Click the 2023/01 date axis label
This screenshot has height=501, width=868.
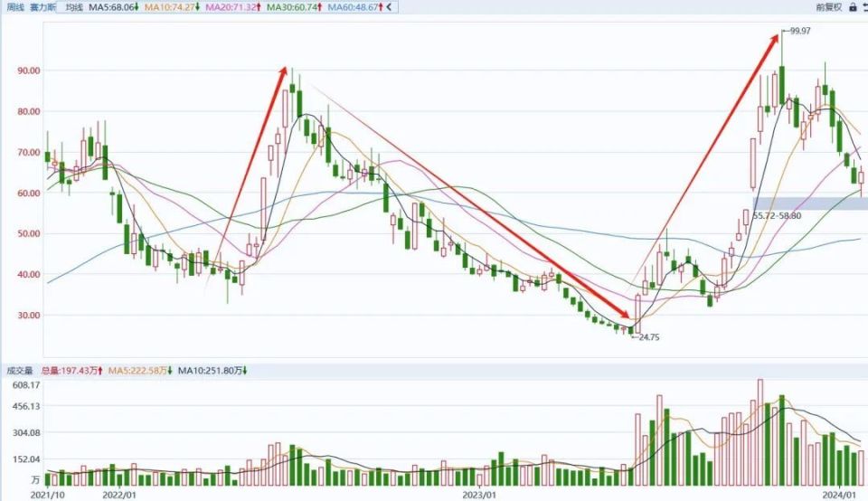point(479,495)
